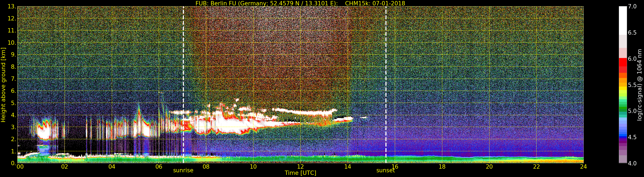Pick the white band at the colorbar top

point(623,21)
